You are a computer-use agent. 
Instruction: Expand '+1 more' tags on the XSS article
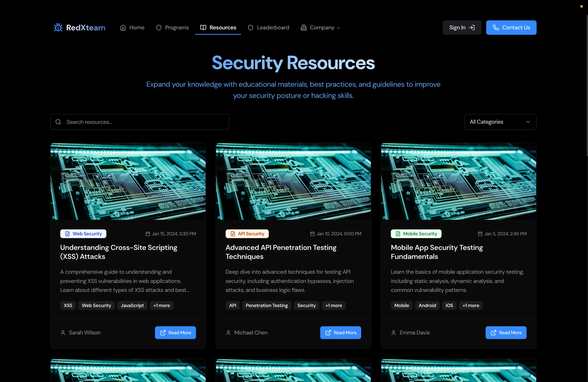pyautogui.click(x=162, y=305)
